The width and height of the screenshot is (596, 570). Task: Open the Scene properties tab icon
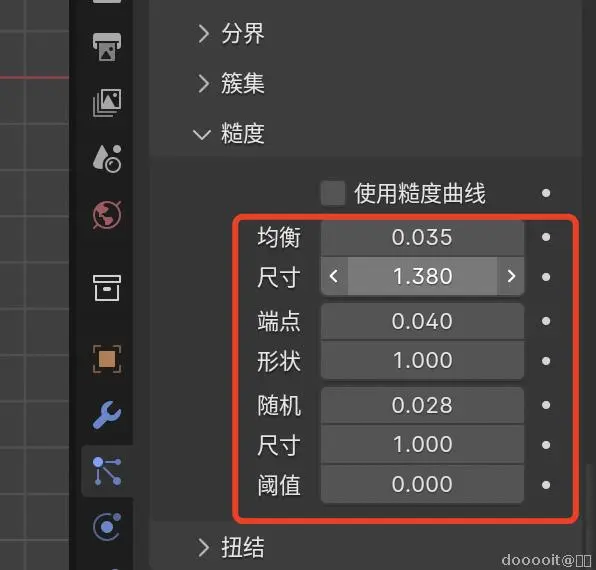(x=107, y=158)
